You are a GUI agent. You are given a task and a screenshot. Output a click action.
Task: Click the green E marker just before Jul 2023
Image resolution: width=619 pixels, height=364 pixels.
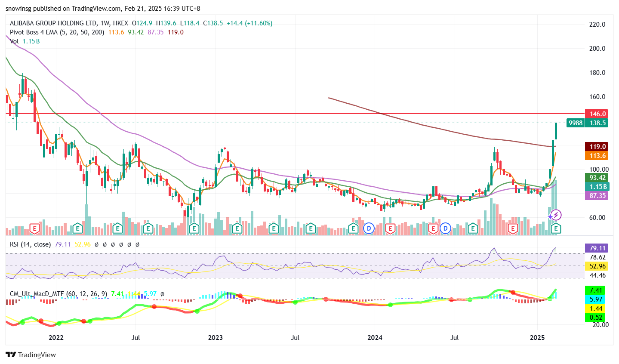(x=273, y=228)
